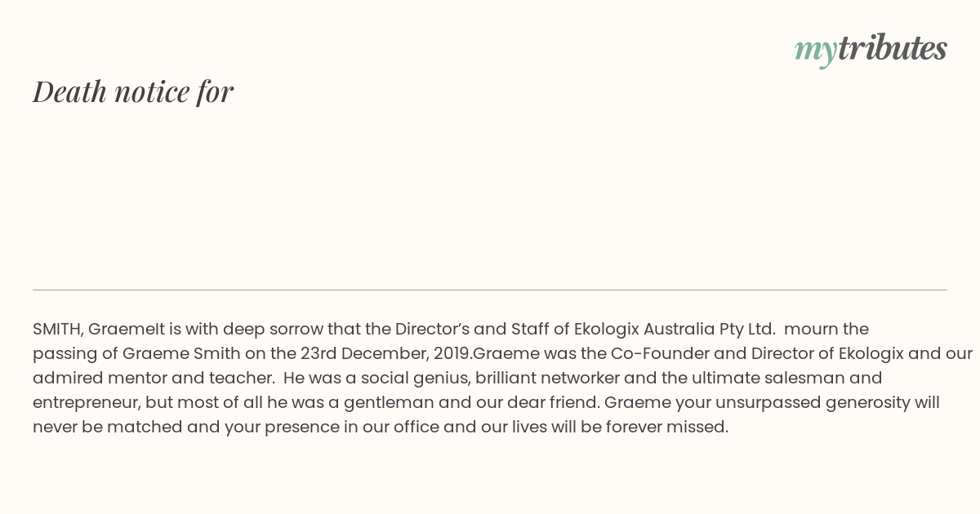Click the green "my" in the logo

815,51
